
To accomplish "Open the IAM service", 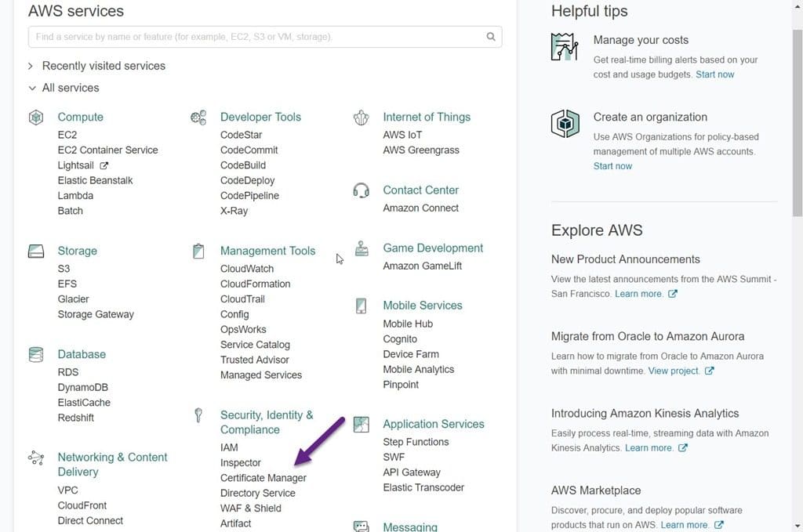I will point(229,448).
